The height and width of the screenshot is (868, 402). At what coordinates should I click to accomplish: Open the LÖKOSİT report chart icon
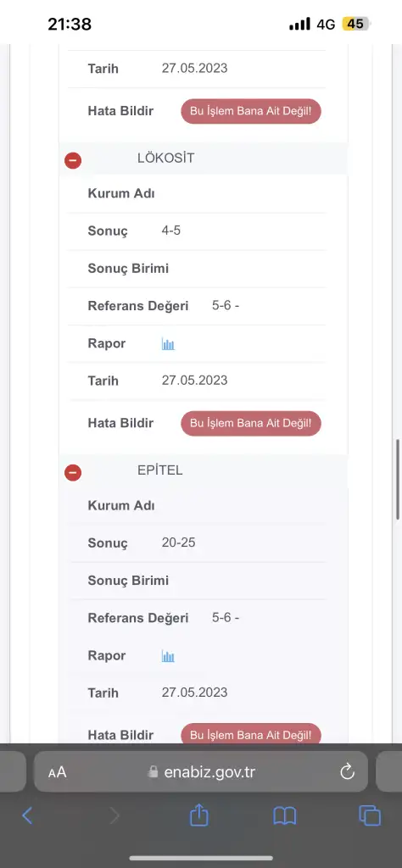[168, 344]
